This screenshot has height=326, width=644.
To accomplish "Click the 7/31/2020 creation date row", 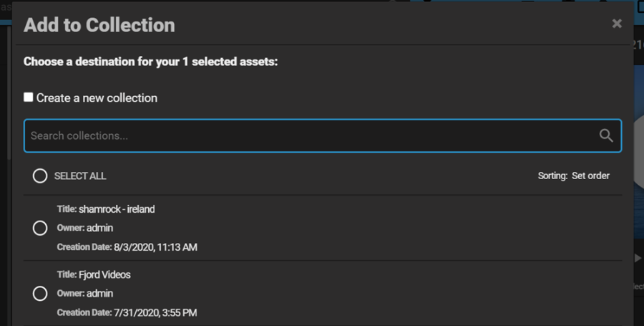I will click(x=127, y=313).
